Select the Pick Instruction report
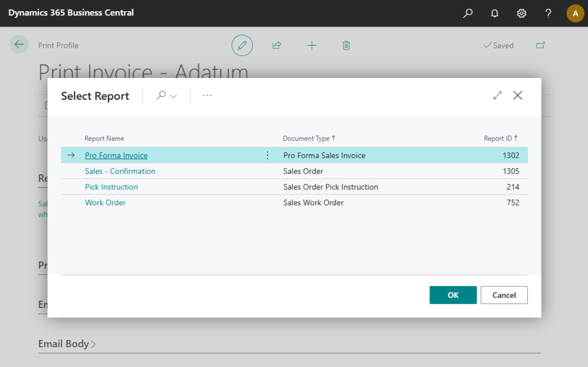This screenshot has height=367, width=588. (x=112, y=187)
